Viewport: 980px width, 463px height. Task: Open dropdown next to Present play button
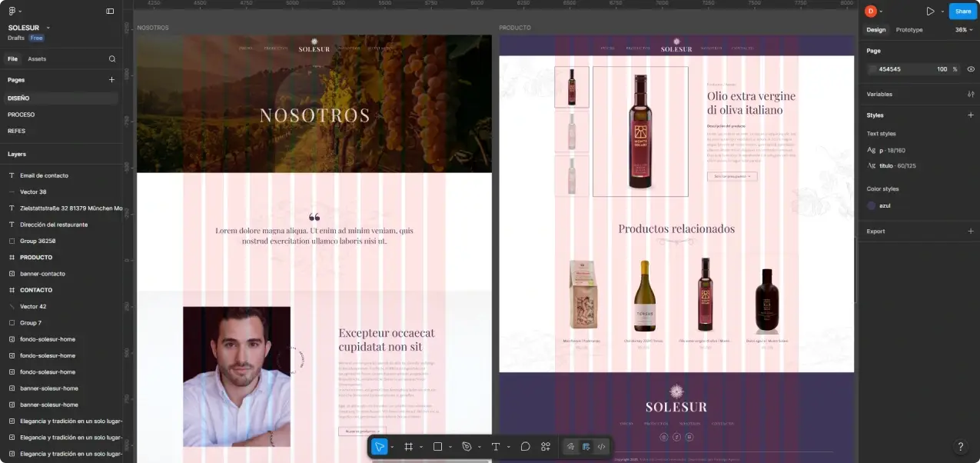point(942,12)
